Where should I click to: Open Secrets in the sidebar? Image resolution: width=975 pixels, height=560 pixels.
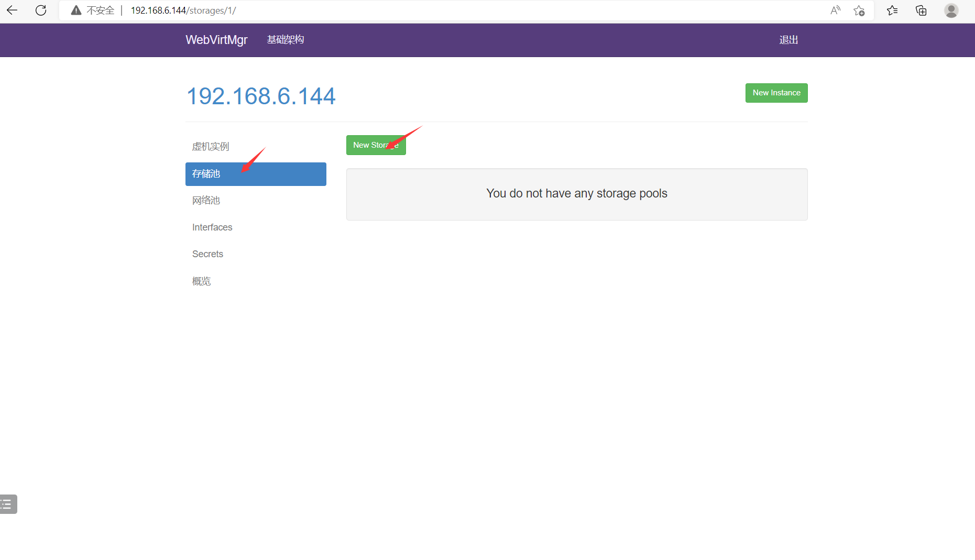tap(256, 254)
